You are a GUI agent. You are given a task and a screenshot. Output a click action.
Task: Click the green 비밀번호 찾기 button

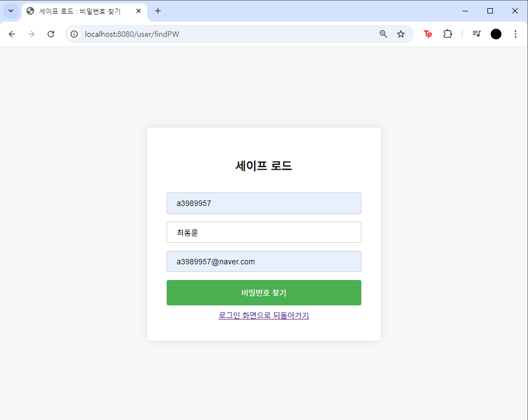pyautogui.click(x=264, y=293)
